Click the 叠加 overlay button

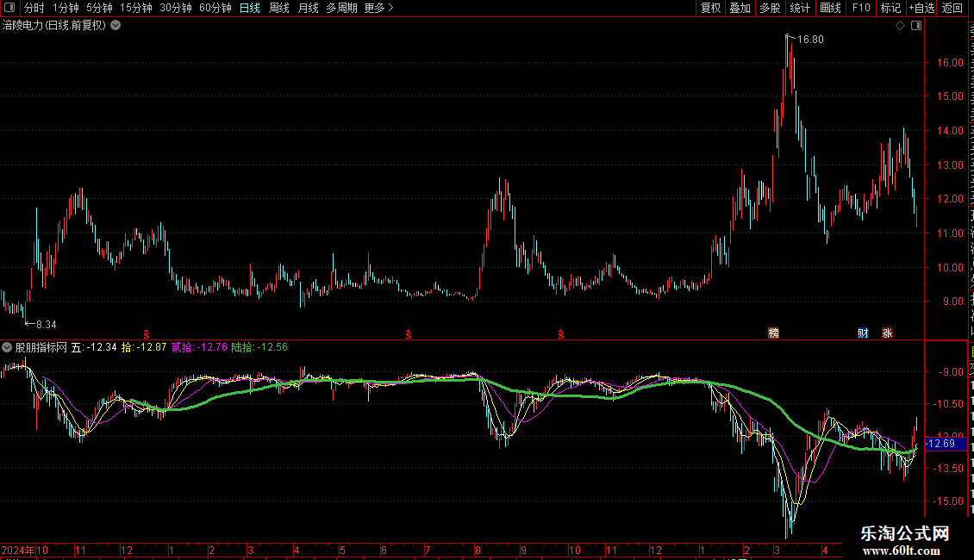(740, 8)
